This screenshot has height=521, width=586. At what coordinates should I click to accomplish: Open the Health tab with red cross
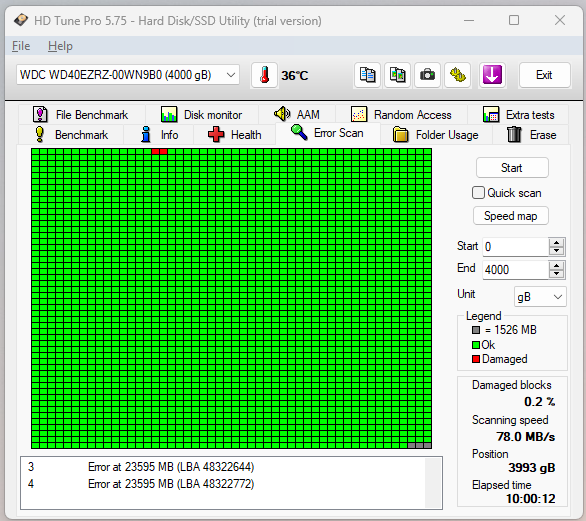(x=234, y=135)
